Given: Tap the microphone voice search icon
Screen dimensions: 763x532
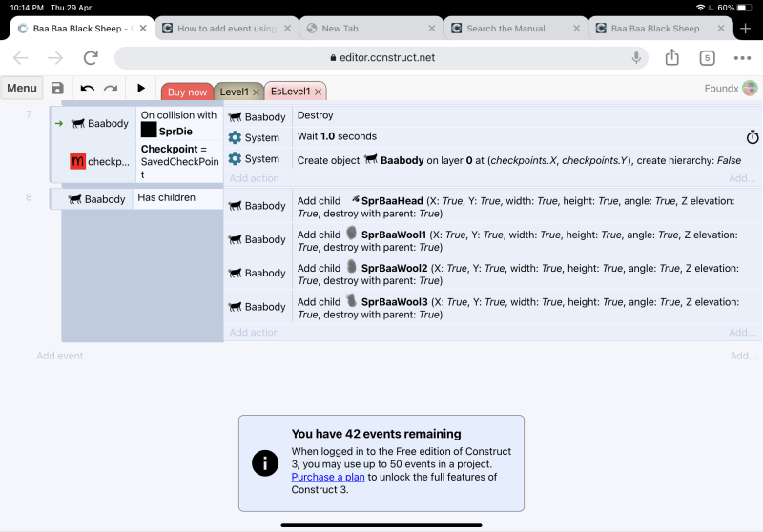Looking at the screenshot, I should tap(636, 58).
